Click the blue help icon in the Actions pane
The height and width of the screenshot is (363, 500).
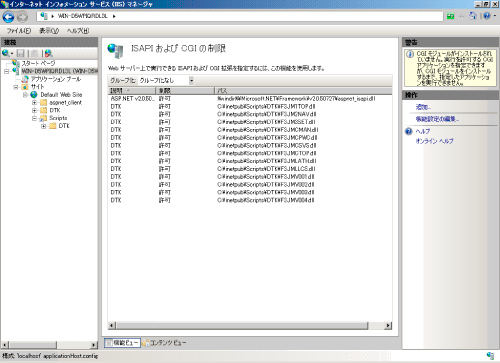409,131
